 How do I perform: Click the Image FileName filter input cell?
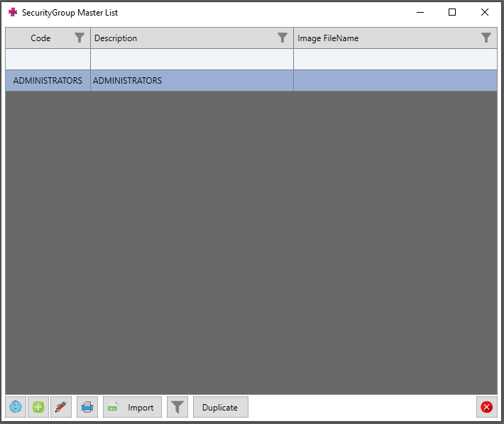395,59
